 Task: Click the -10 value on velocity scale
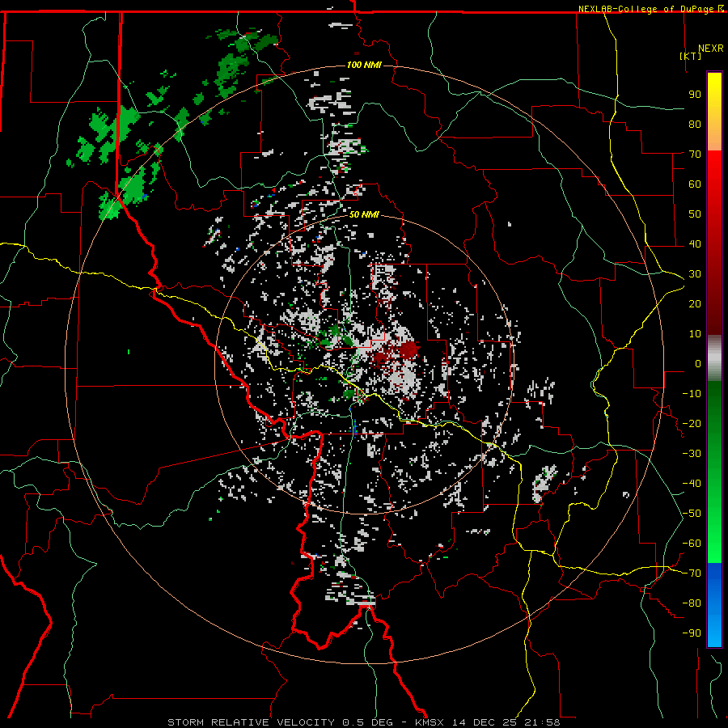click(x=692, y=394)
